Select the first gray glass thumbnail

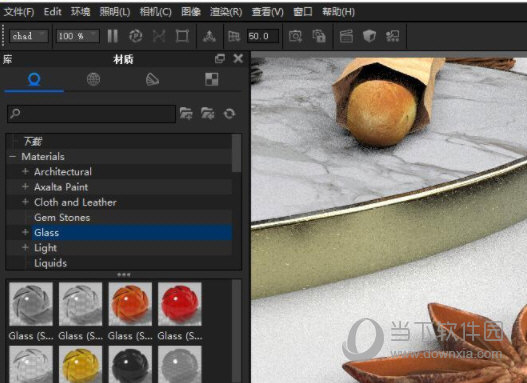pos(31,304)
